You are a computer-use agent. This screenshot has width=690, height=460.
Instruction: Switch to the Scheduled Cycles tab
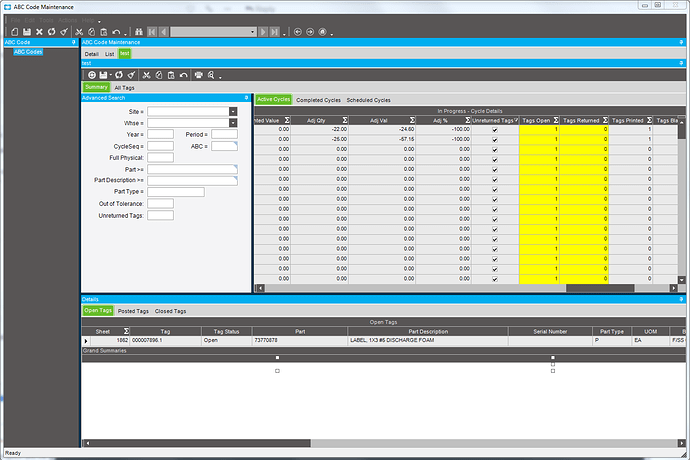[368, 100]
